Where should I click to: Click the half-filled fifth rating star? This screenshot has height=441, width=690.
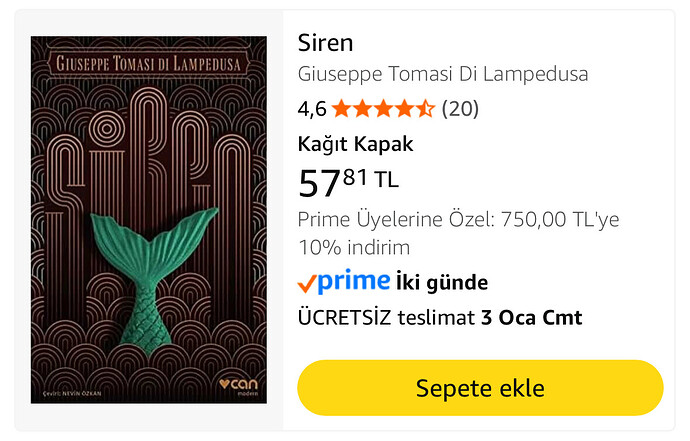426,109
